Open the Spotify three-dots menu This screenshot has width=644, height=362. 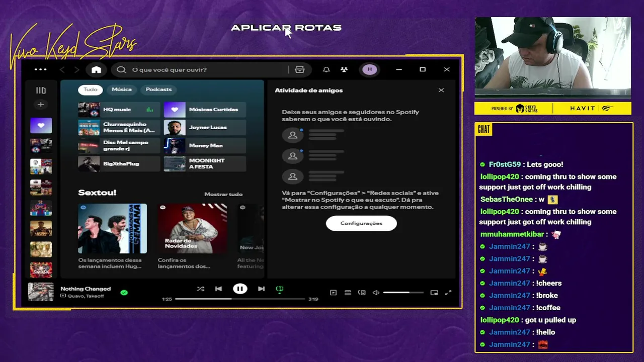pos(40,69)
